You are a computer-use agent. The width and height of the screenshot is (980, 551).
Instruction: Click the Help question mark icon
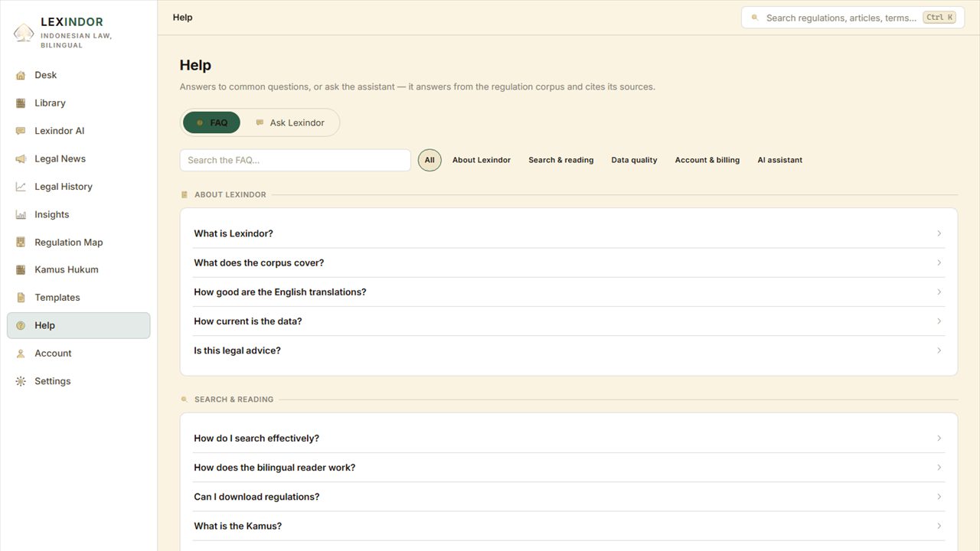click(x=21, y=326)
